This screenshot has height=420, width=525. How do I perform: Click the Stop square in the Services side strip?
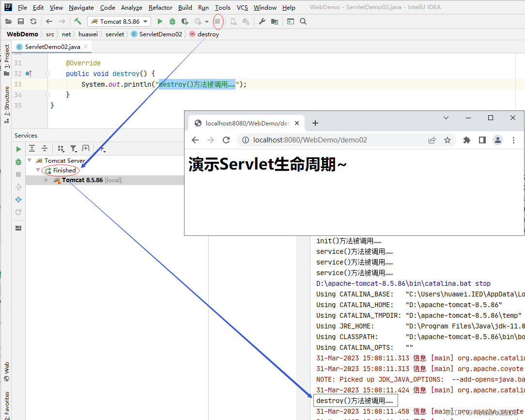(x=18, y=174)
